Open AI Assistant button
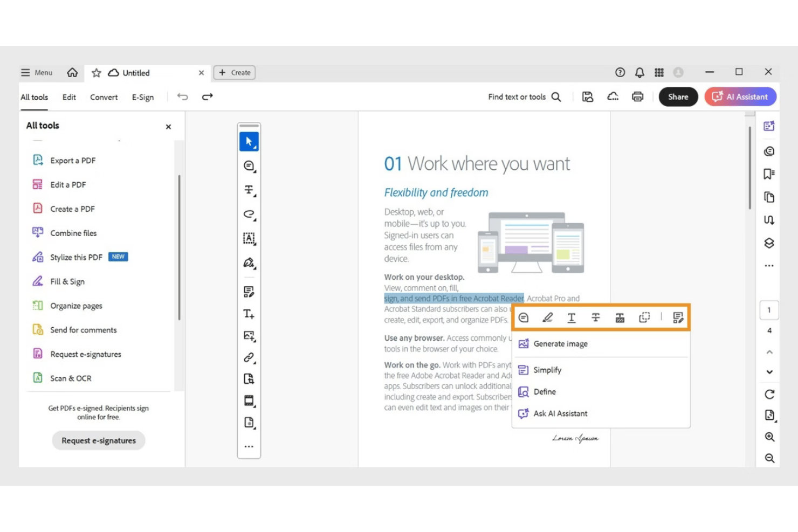The width and height of the screenshot is (798, 532). click(740, 97)
